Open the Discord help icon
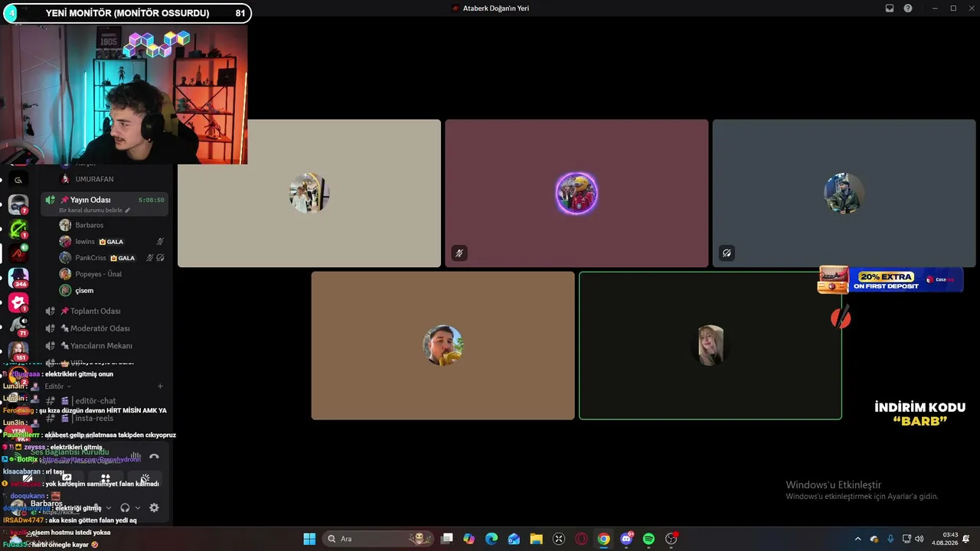 908,8
